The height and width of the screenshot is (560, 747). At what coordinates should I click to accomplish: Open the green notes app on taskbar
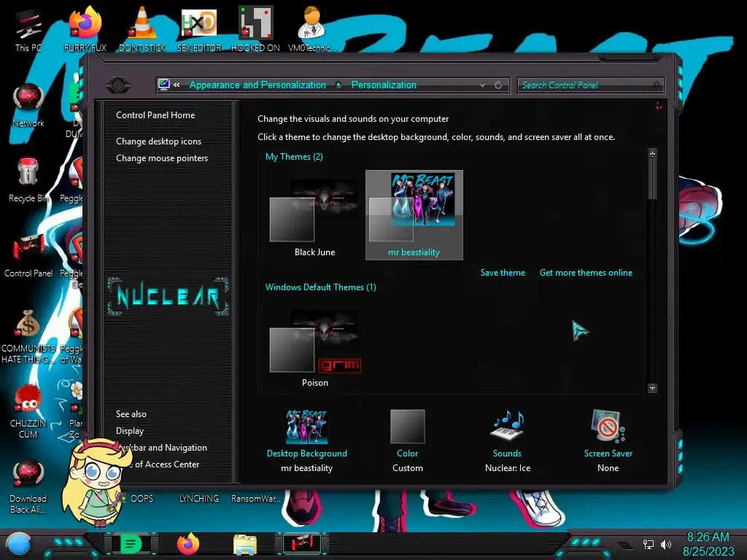(x=131, y=544)
